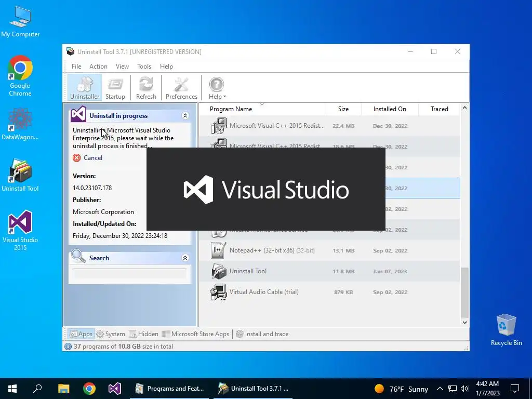
Task: Open the Help menu in menu bar
Action: click(x=166, y=66)
